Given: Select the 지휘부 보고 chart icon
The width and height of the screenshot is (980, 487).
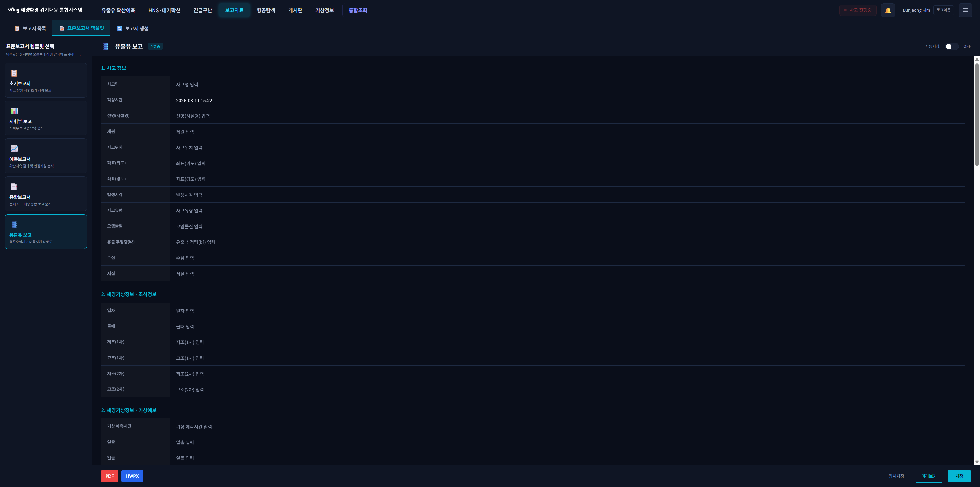Looking at the screenshot, I should [x=14, y=111].
